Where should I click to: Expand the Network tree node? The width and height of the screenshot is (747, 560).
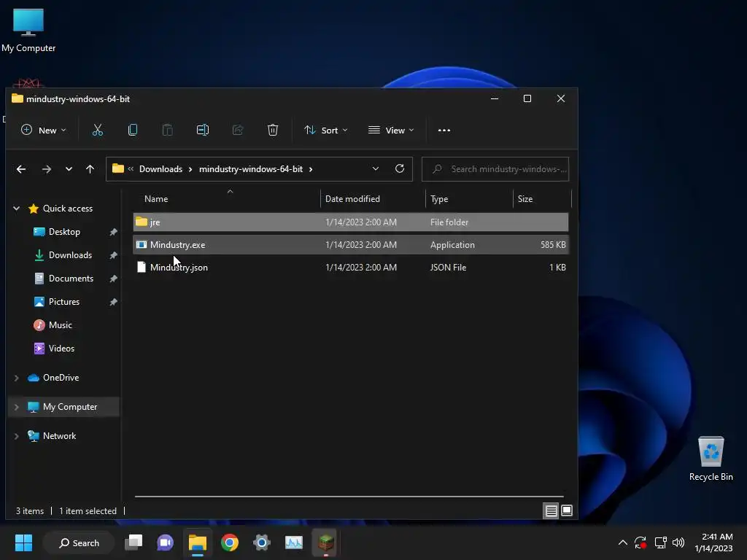(16, 436)
